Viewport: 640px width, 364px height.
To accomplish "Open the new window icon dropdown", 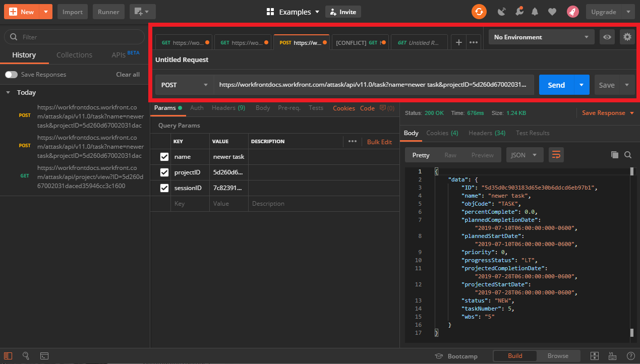I will (x=142, y=12).
